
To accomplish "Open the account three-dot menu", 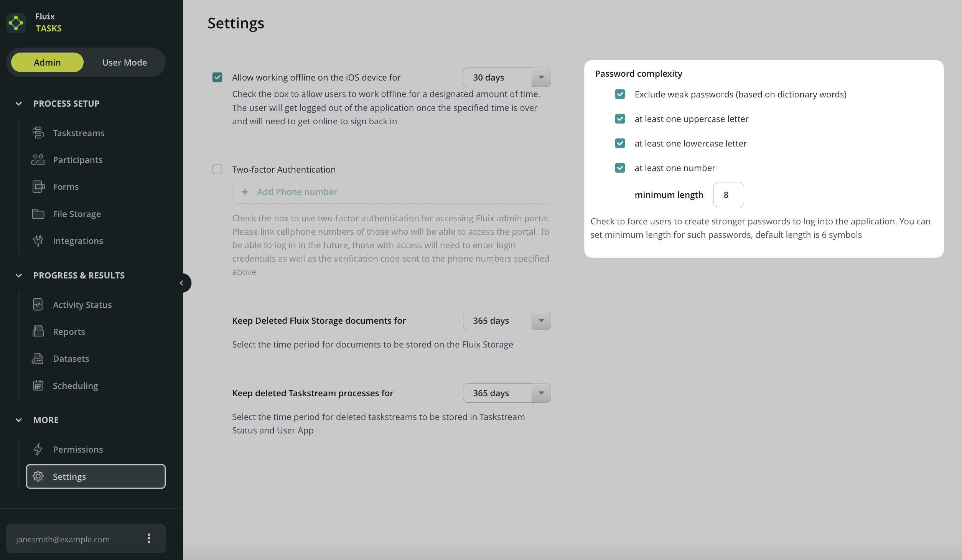I will 149,539.
